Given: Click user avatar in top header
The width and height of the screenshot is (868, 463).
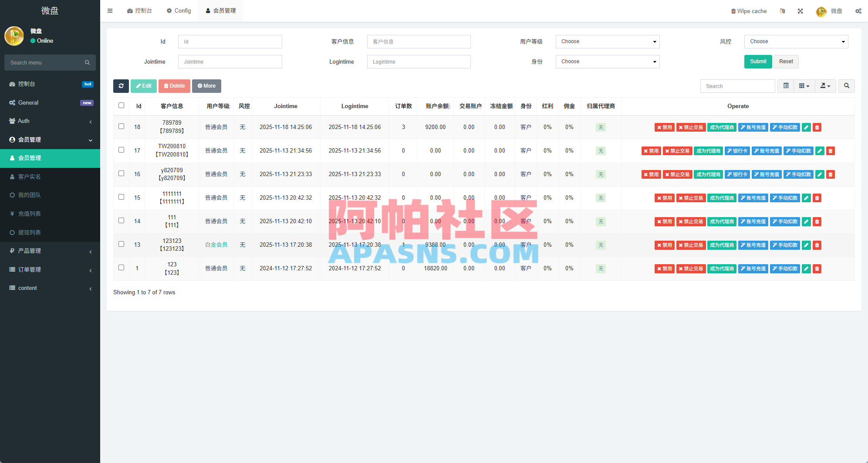Looking at the screenshot, I should (821, 11).
